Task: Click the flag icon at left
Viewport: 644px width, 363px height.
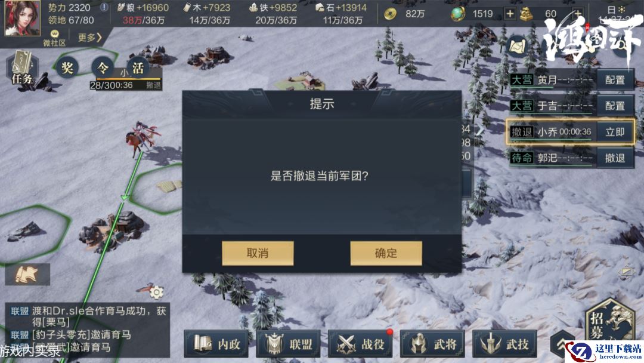Action: coord(27,274)
